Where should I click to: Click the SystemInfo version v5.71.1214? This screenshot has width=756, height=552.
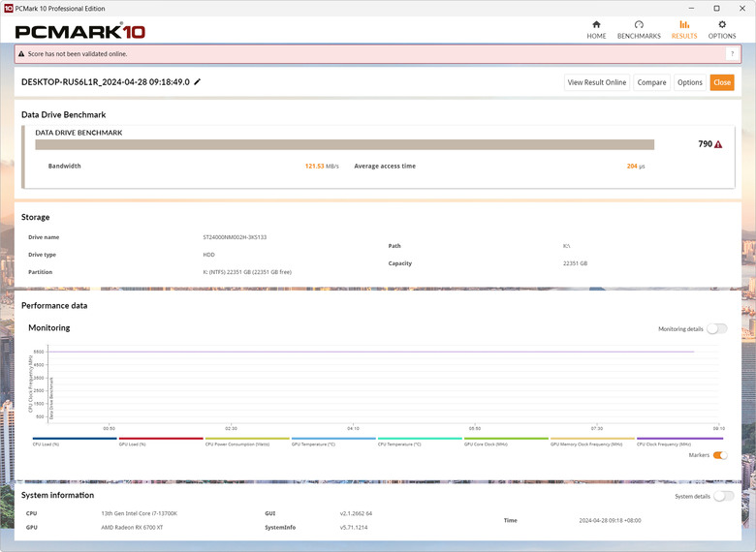(354, 528)
